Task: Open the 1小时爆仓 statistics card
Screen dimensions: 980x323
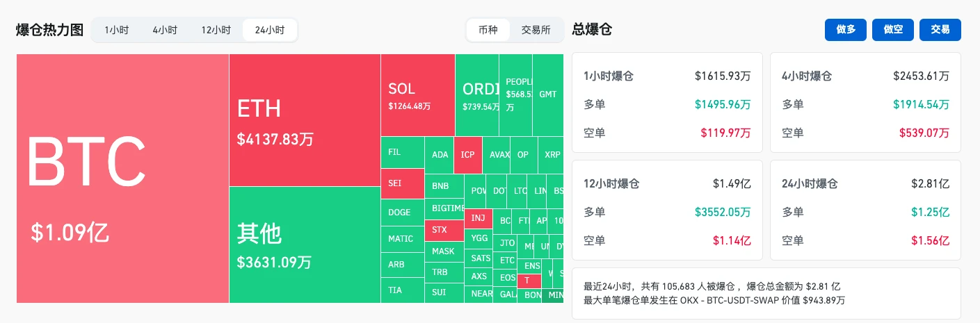Action: tap(667, 102)
